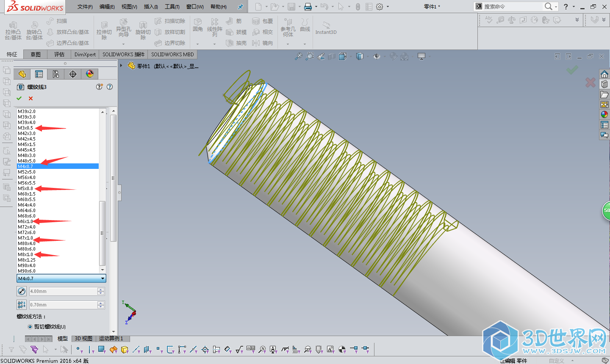Select the Revolved Cut (旋转切除) tool
Image resolution: width=610 pixels, height=364 pixels.
tap(143, 31)
